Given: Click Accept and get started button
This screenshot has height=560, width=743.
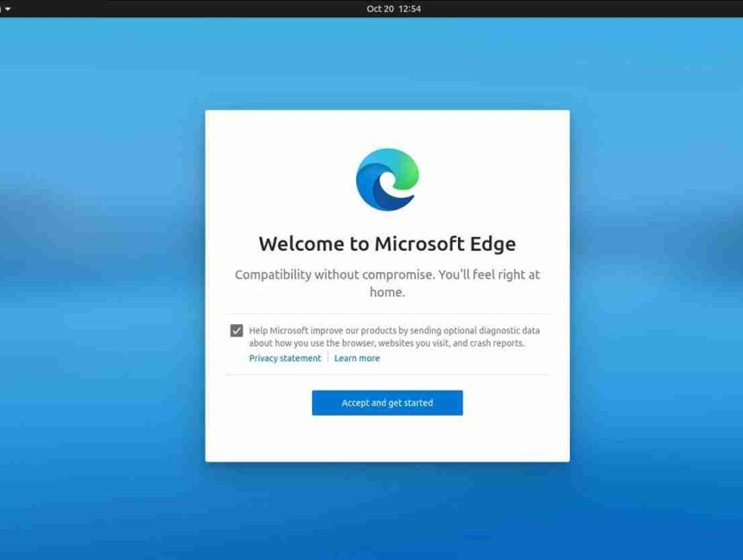Looking at the screenshot, I should tap(387, 403).
